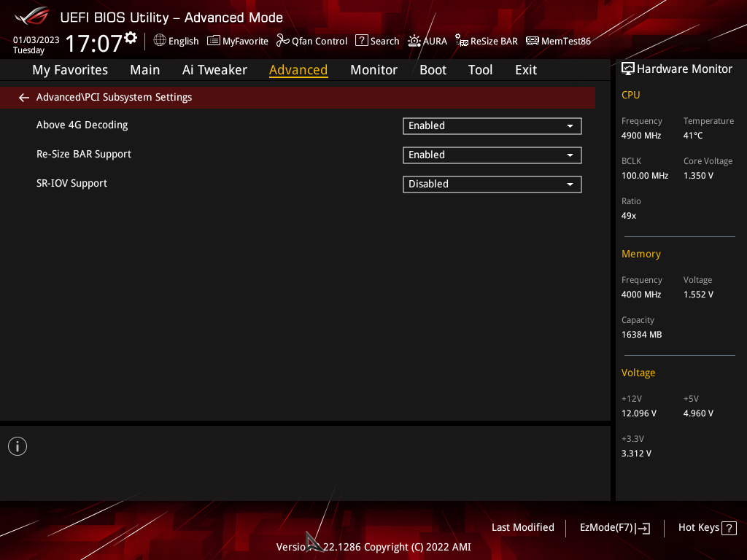Open the Boot menu tab

click(x=433, y=69)
